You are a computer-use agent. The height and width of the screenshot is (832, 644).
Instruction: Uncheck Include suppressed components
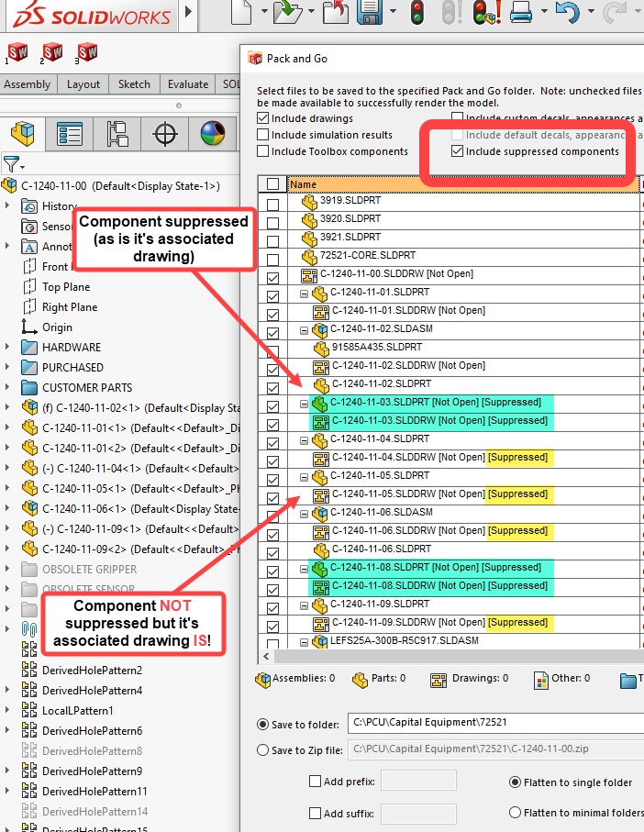click(x=457, y=150)
